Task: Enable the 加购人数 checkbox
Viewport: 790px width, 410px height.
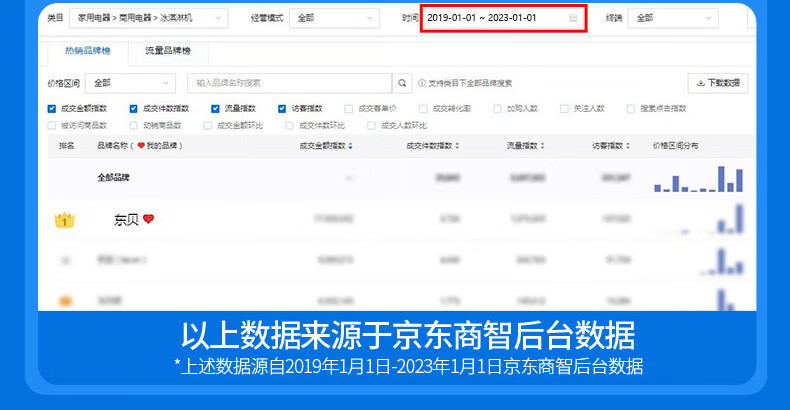Action: (x=497, y=109)
